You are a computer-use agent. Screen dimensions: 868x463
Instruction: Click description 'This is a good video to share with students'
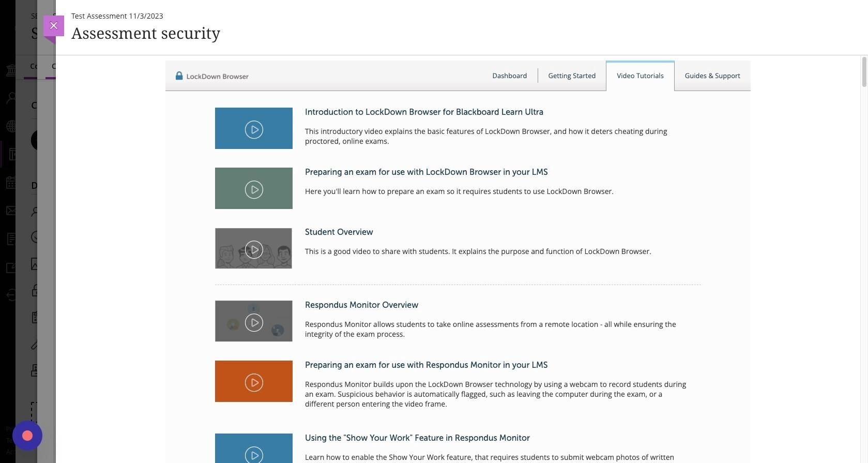(x=478, y=251)
